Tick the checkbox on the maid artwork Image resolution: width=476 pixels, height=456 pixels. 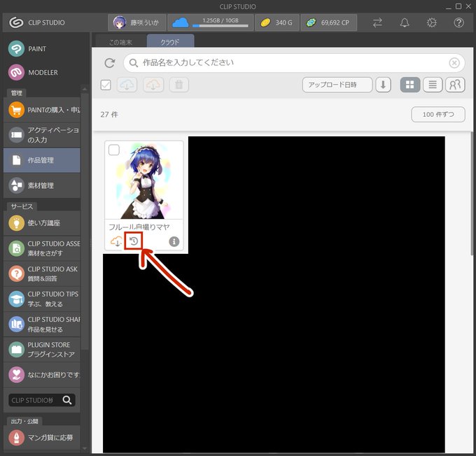click(114, 150)
